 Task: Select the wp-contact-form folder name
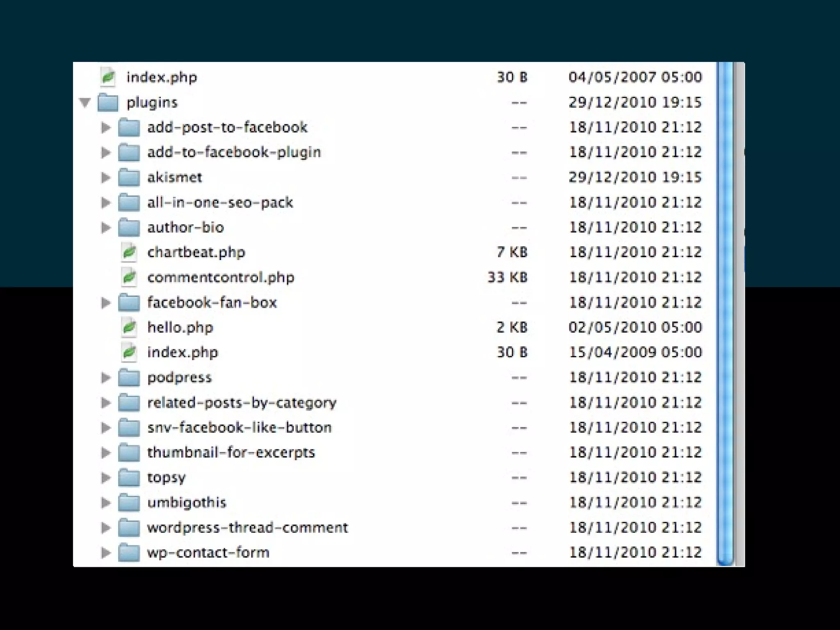click(208, 552)
